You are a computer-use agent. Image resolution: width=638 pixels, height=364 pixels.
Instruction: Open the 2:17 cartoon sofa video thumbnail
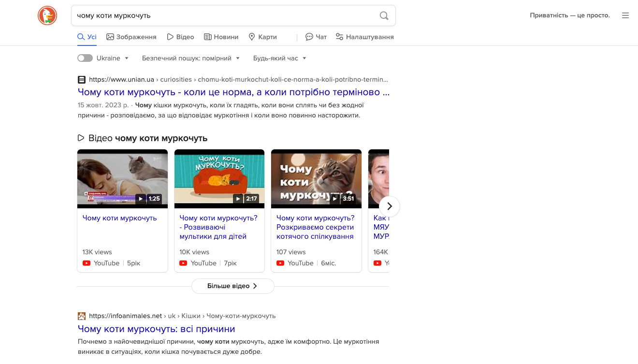click(x=219, y=179)
